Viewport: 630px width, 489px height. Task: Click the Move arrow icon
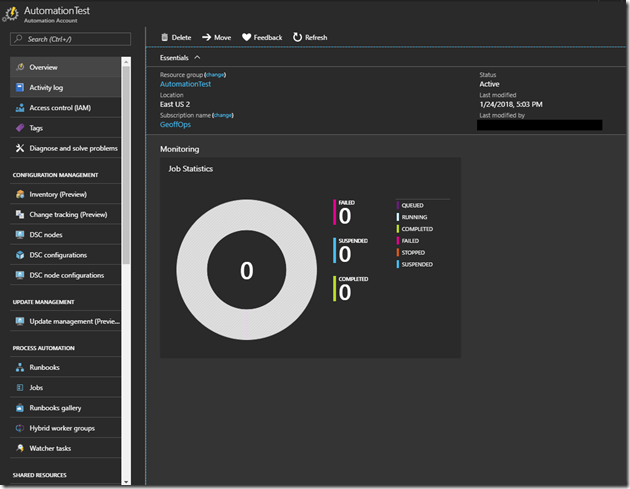(206, 37)
